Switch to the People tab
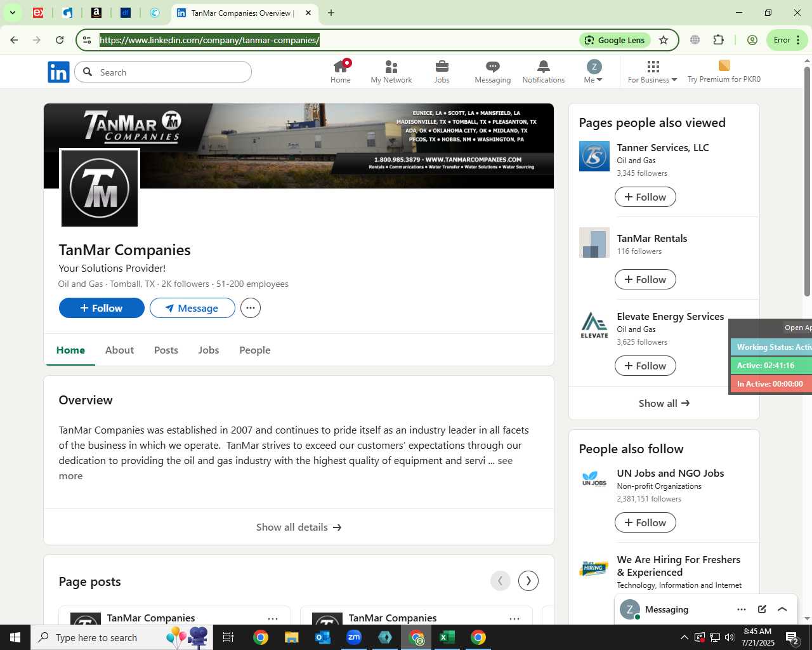 (255, 350)
